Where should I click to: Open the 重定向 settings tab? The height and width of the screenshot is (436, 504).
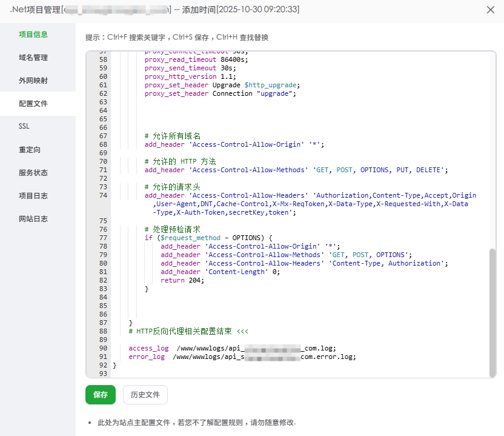tap(30, 150)
